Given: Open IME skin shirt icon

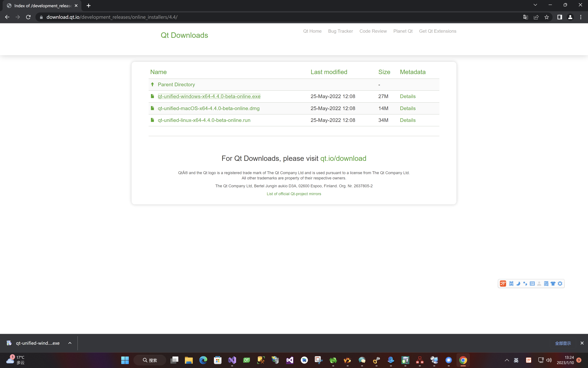Looking at the screenshot, I should 553,284.
